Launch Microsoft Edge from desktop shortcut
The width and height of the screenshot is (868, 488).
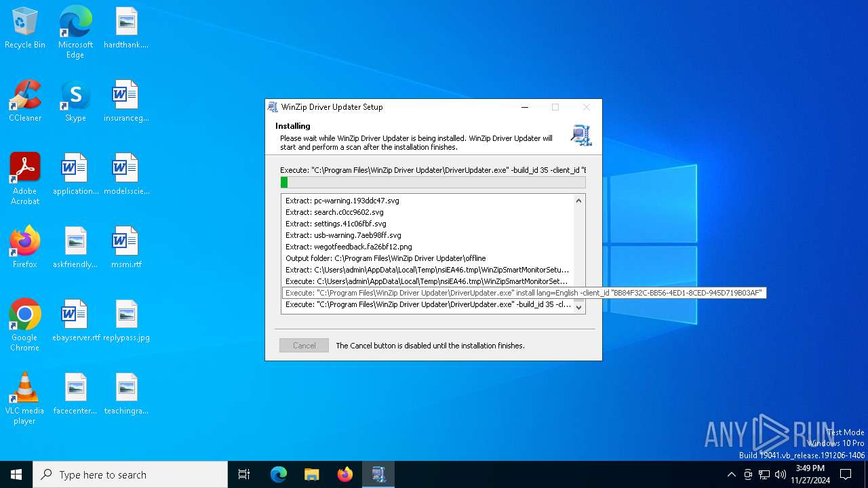point(75,32)
